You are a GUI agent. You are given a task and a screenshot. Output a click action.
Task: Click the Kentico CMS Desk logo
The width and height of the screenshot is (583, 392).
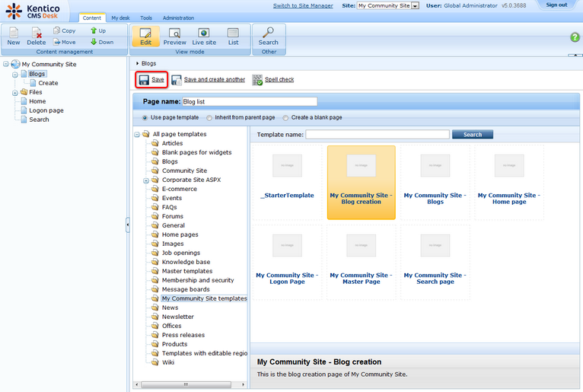[33, 11]
